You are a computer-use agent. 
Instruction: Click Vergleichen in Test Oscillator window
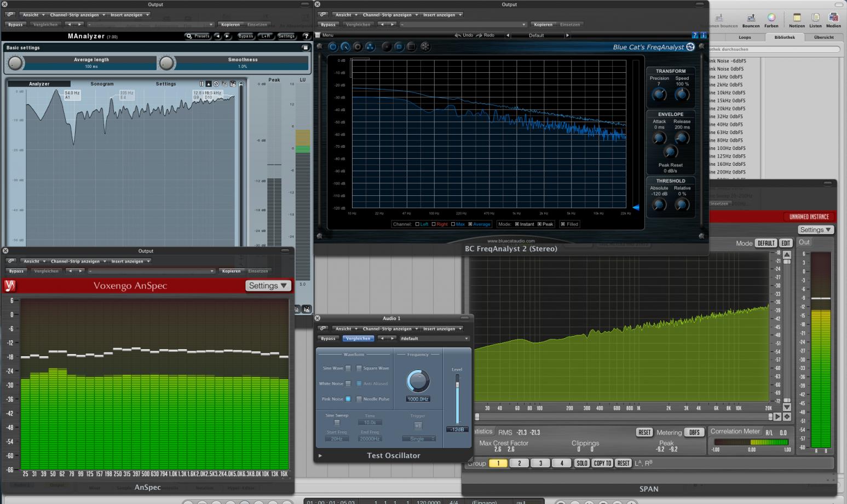[358, 338]
